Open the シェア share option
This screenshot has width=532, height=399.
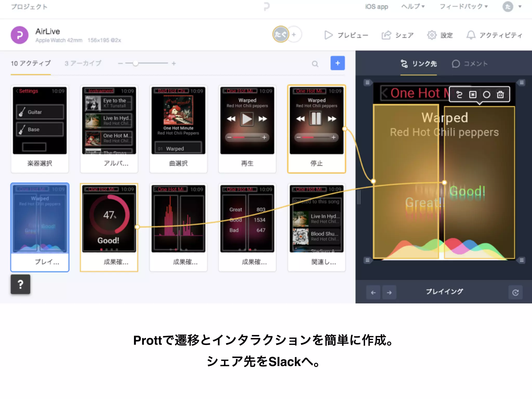click(x=397, y=35)
